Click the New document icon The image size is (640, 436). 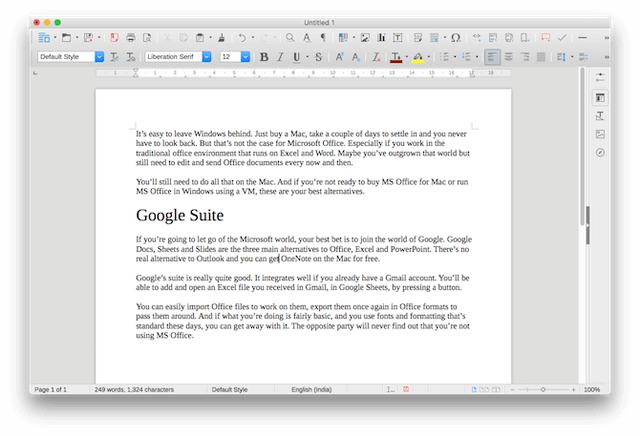pyautogui.click(x=44, y=38)
